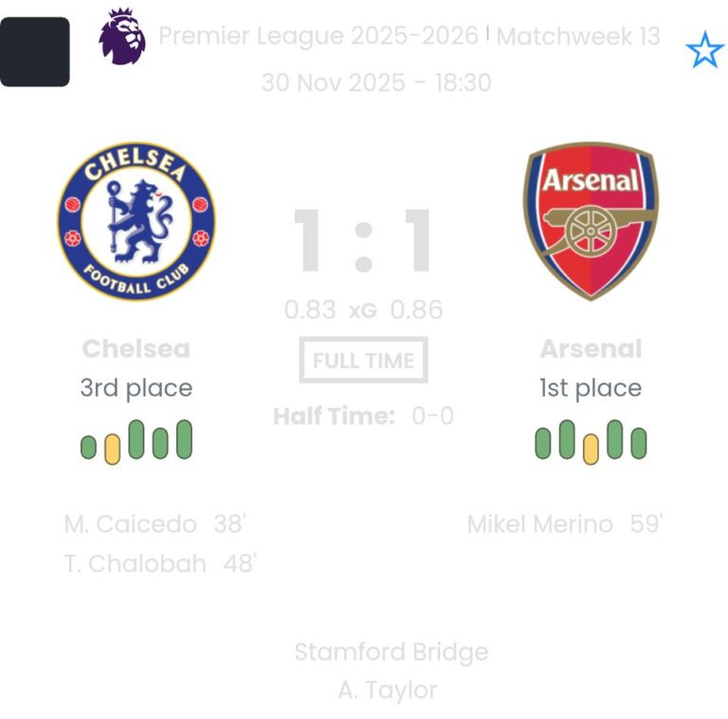Click the Stamford Bridge venue name
This screenshot has height=719, width=728.
[x=391, y=652]
